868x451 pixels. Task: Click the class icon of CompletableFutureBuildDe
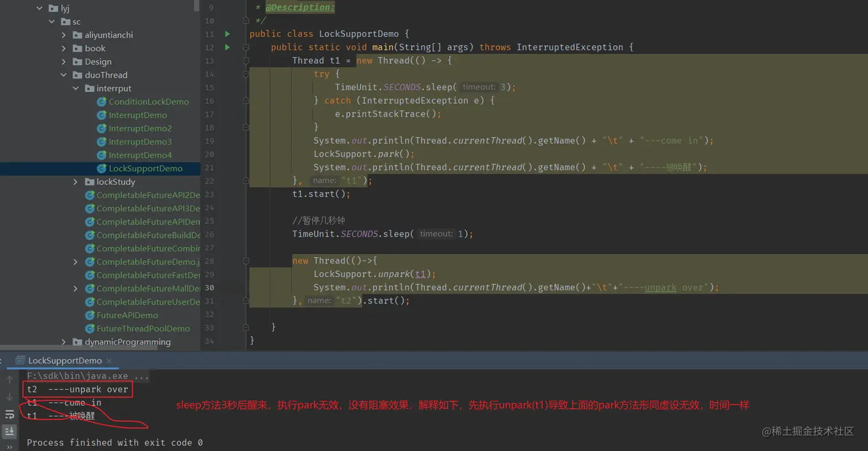click(x=90, y=235)
